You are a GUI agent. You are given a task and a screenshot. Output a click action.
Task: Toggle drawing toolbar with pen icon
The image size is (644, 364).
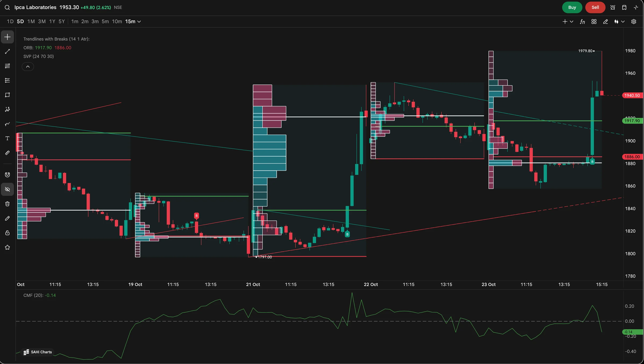pyautogui.click(x=606, y=22)
